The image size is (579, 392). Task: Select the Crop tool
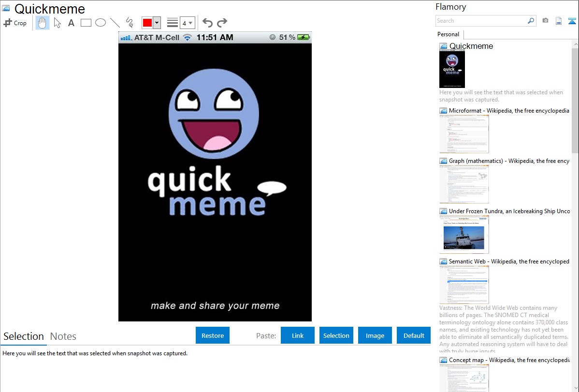click(x=15, y=23)
